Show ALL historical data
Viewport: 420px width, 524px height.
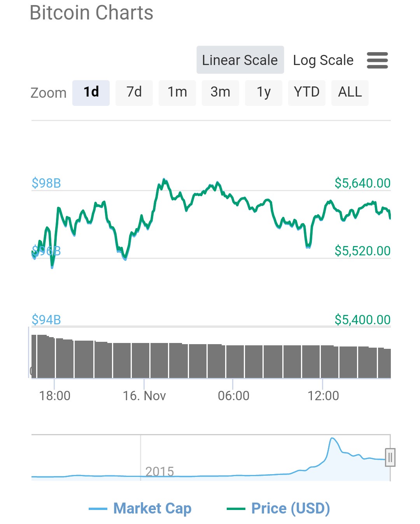[x=350, y=92]
